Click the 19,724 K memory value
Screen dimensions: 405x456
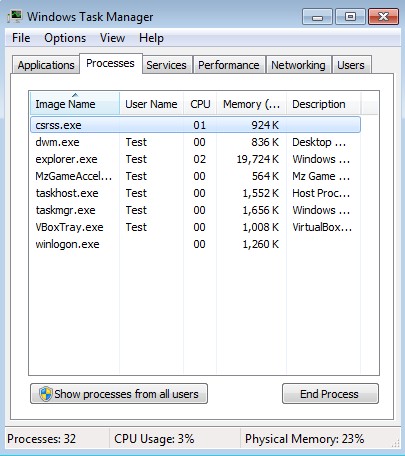(x=258, y=159)
